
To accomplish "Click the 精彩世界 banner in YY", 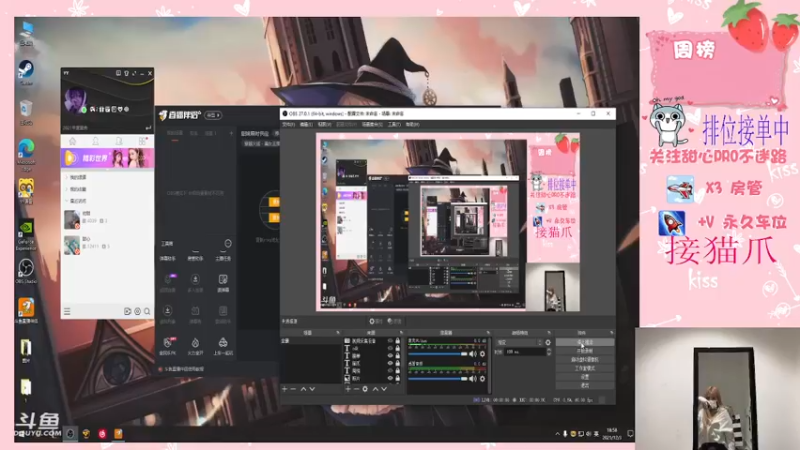I will [x=107, y=158].
